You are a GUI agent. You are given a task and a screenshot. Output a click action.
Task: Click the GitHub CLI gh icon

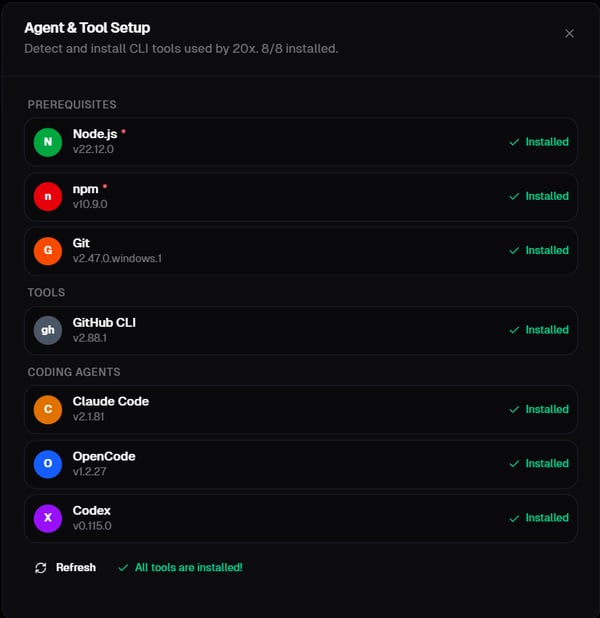coord(48,330)
